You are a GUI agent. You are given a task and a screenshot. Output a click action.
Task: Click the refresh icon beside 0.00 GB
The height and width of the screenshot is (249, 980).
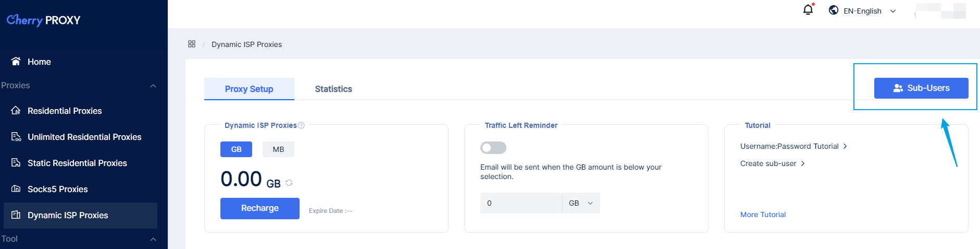tap(289, 183)
